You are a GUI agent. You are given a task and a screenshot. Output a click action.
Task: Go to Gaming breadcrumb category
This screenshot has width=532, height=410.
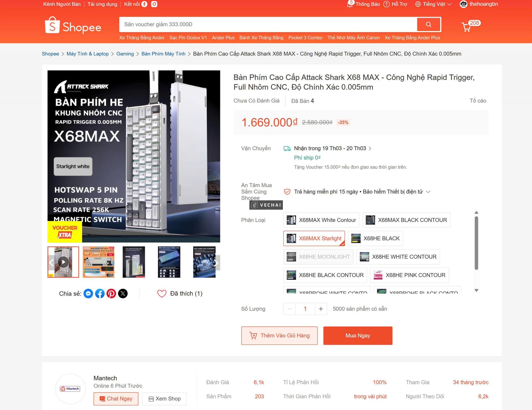click(125, 54)
